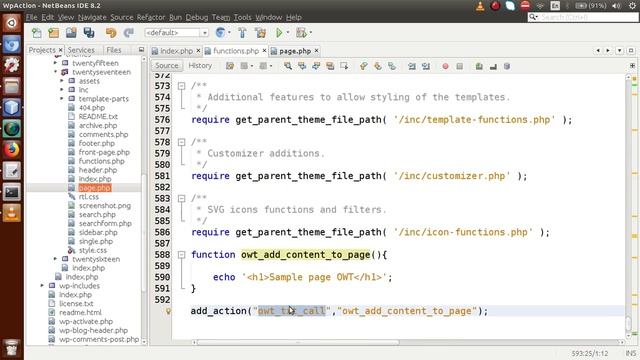The image size is (640, 360).
Task: Toggle Highlight Search icon
Action: pyautogui.click(x=330, y=66)
